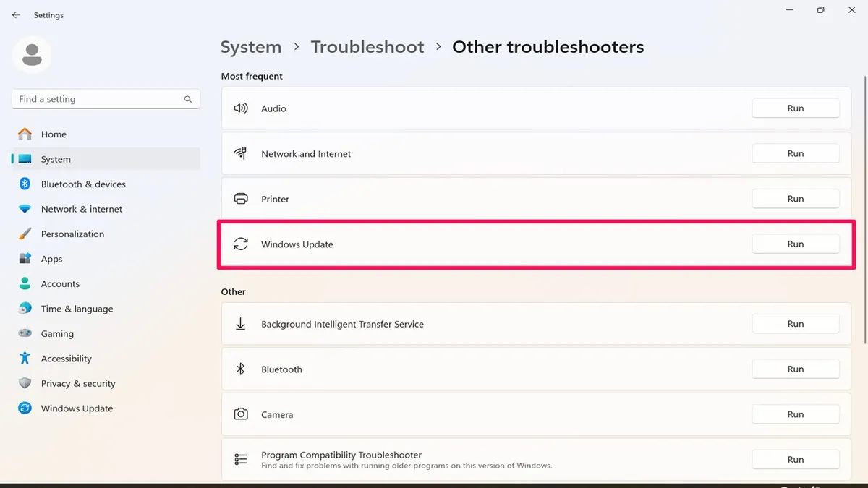The height and width of the screenshot is (488, 868).
Task: Open Gaming settings
Action: 106,333
